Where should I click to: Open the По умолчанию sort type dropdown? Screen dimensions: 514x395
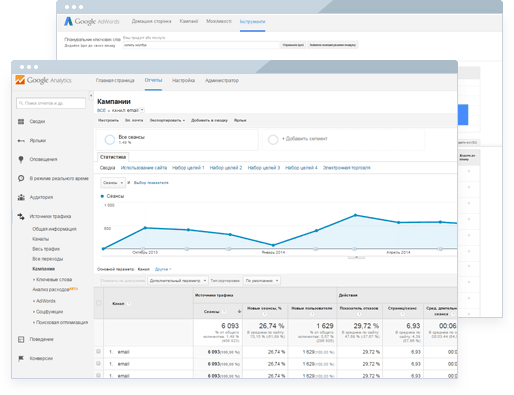click(x=262, y=281)
